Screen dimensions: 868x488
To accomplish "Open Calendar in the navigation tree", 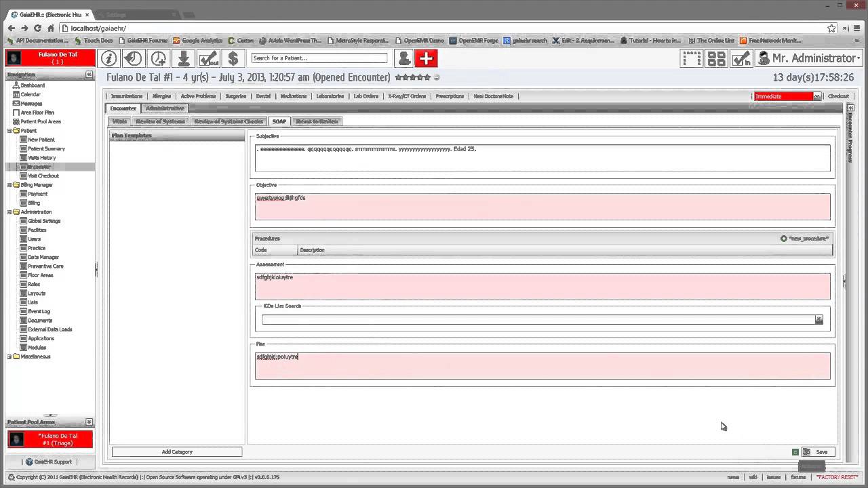I will pyautogui.click(x=30, y=94).
